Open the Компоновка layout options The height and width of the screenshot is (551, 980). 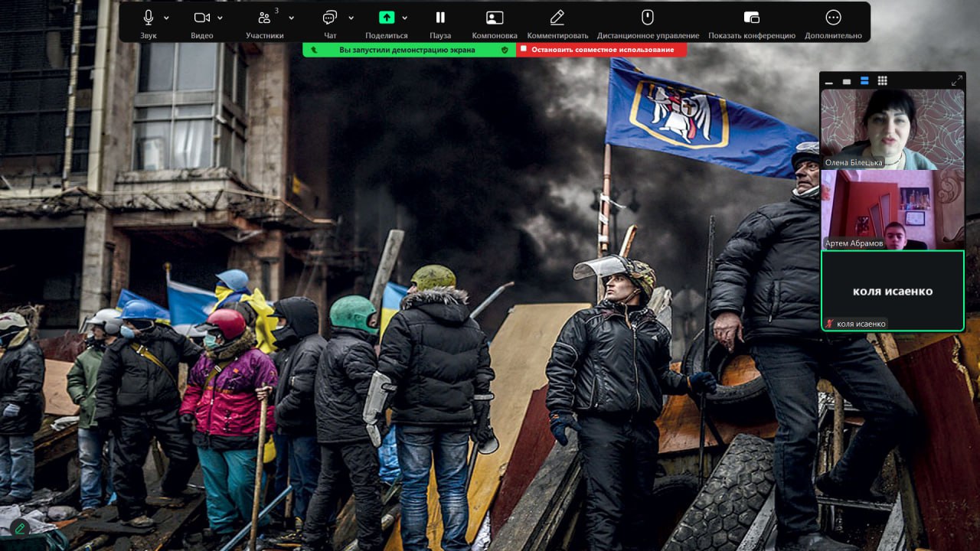point(495,18)
